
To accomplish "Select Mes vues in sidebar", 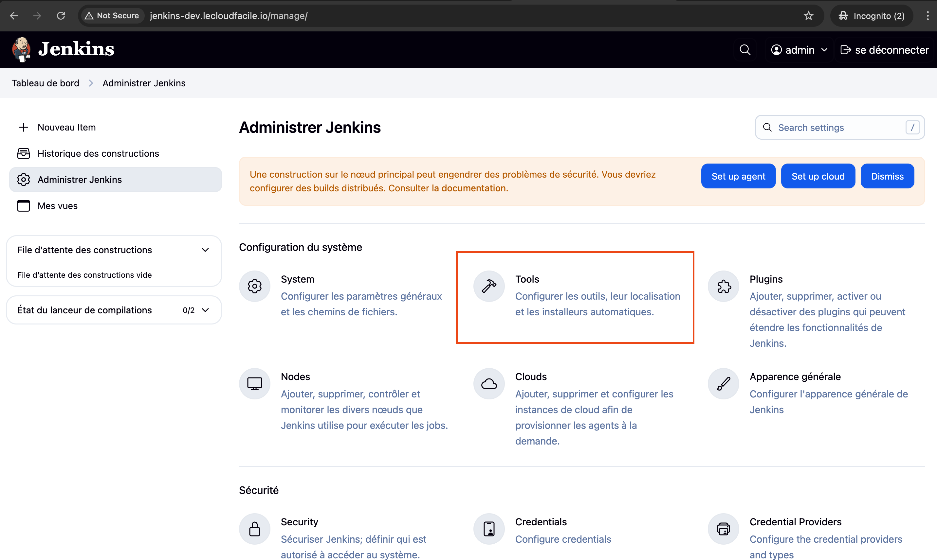I will pos(57,206).
